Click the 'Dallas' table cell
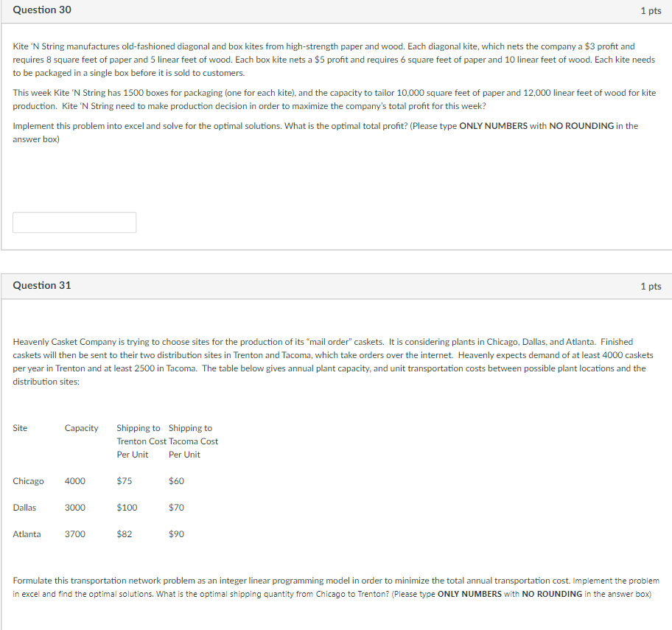Viewport: 672px width, 630px height. pos(24,508)
